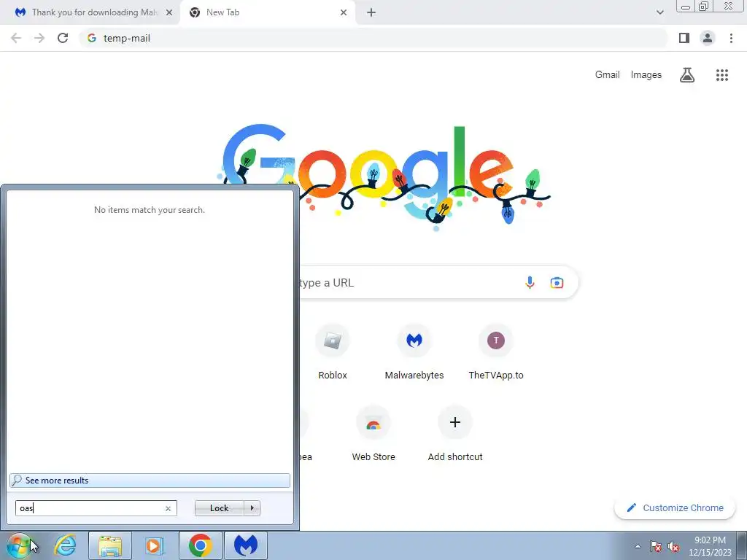
Task: Expand shutdown options arrow next to Lock
Action: pos(252,508)
